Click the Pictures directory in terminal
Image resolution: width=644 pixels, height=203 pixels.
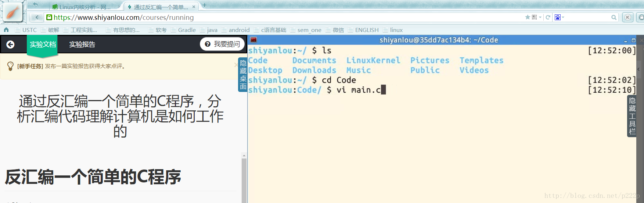[x=430, y=60]
